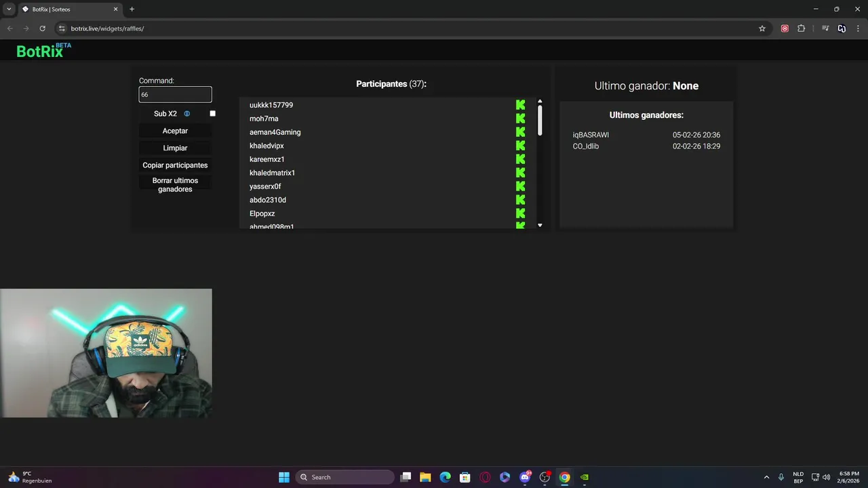Open the red extension icon in toolbar
Viewport: 868px width, 488px height.
coord(785,28)
